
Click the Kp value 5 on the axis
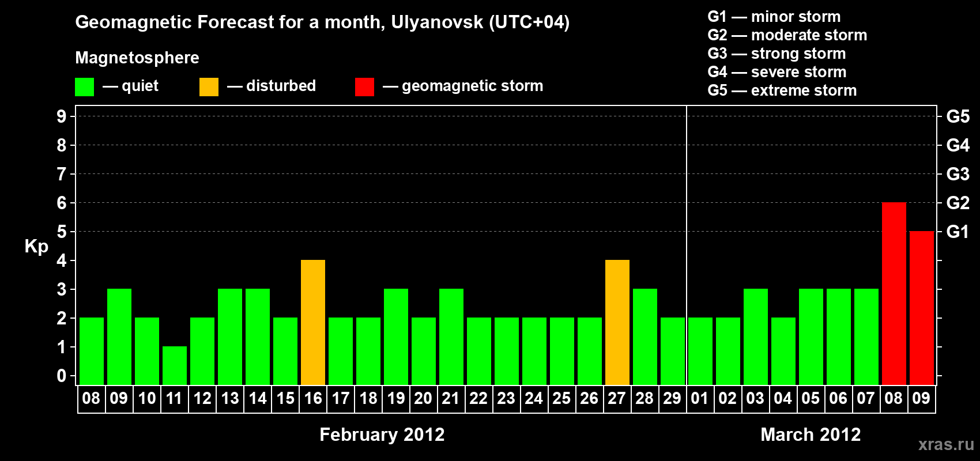(x=62, y=232)
